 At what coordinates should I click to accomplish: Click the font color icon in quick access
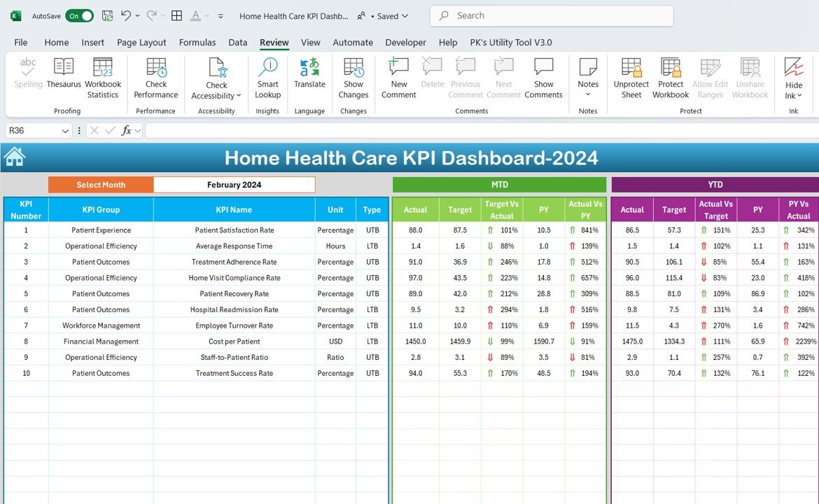pyautogui.click(x=195, y=15)
